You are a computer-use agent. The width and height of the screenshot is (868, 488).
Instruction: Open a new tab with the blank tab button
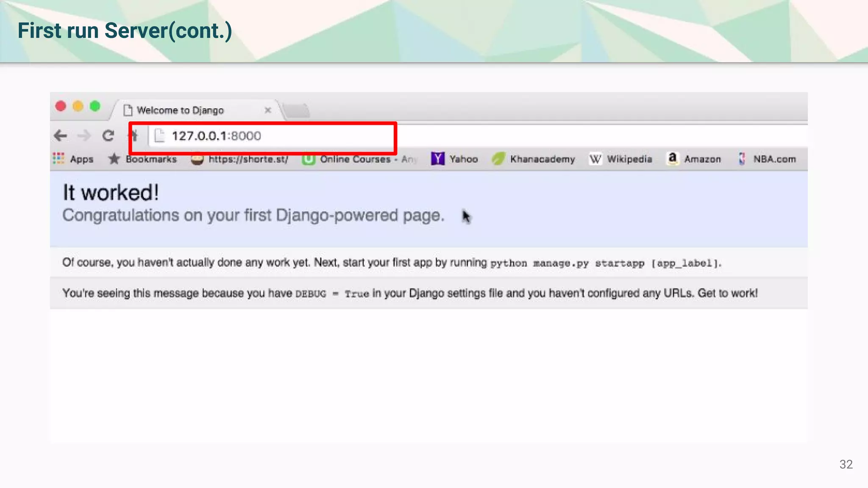296,111
